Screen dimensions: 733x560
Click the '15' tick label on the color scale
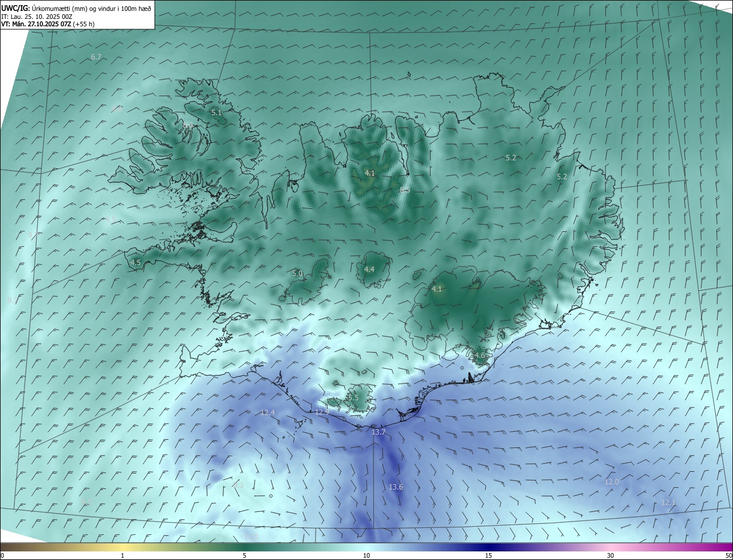(488, 555)
